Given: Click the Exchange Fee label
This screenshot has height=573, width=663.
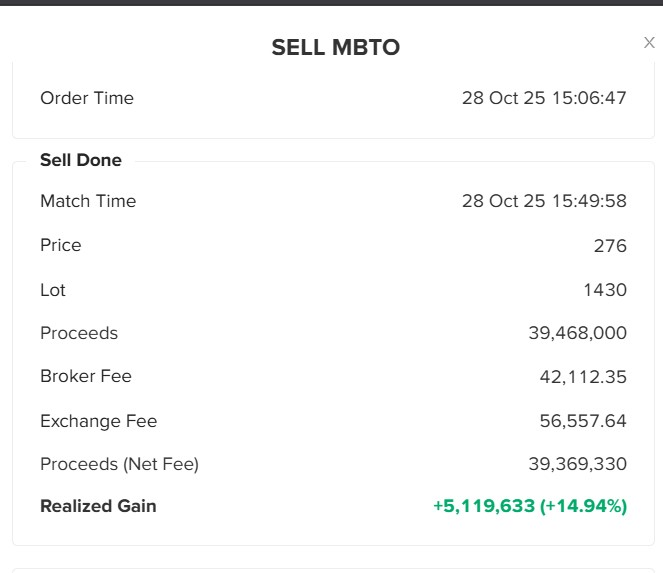Looking at the screenshot, I should (x=99, y=421).
